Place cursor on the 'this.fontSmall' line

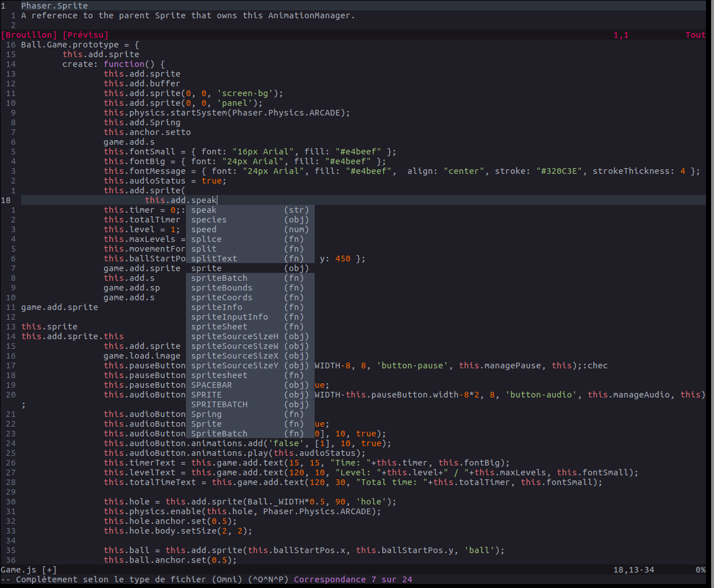250,152
